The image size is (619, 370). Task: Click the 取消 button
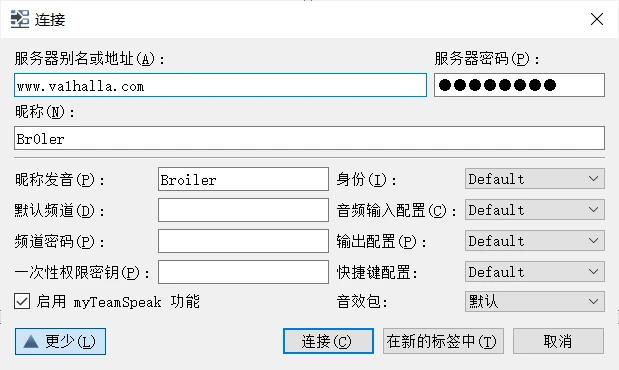point(558,341)
